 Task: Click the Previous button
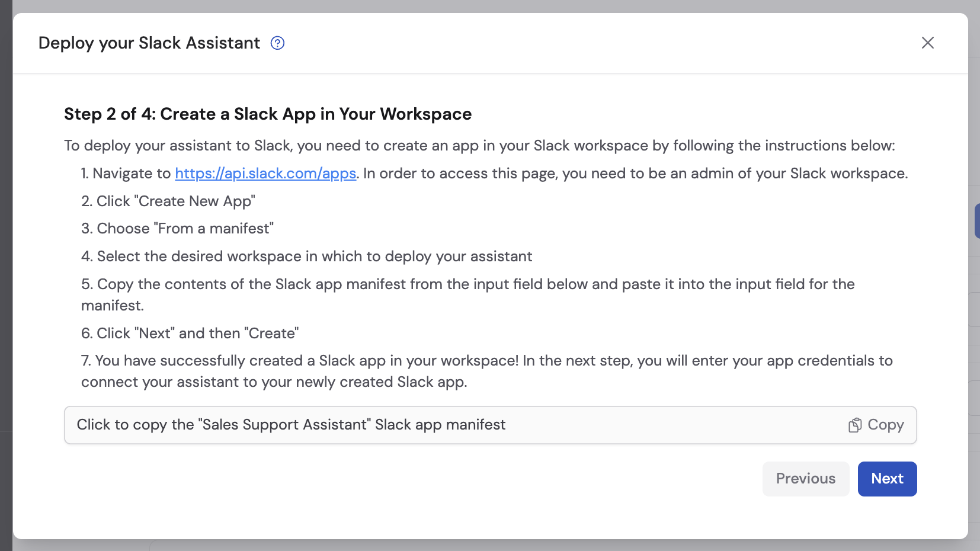click(806, 479)
